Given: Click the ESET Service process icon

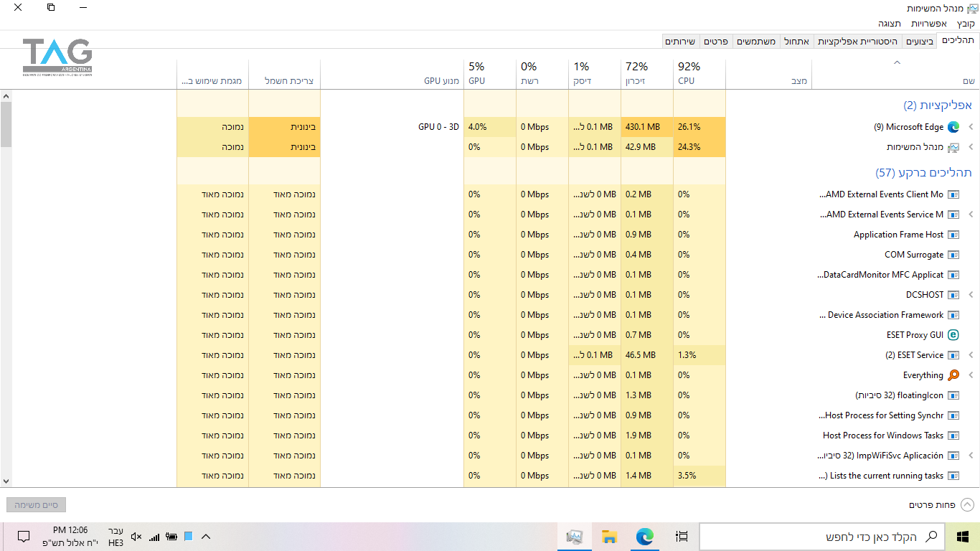Looking at the screenshot, I should pos(953,355).
